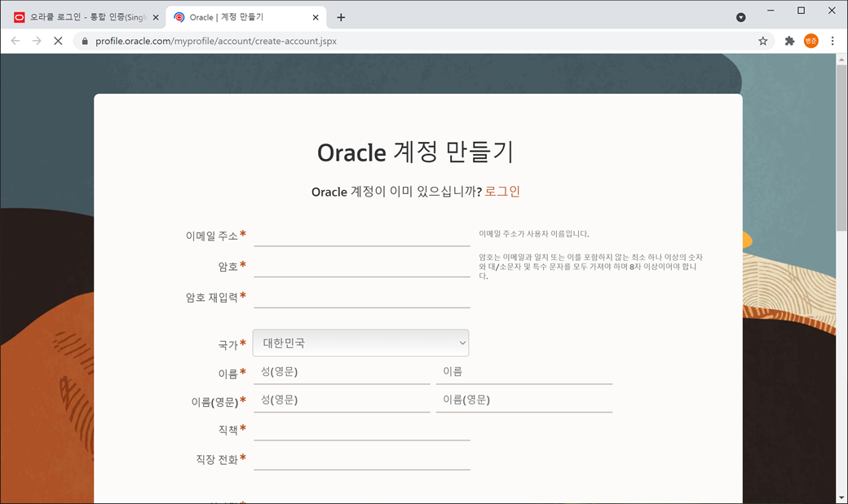This screenshot has width=848, height=504.
Task: Click the 성(영문) field in 이름 row
Action: point(342,372)
